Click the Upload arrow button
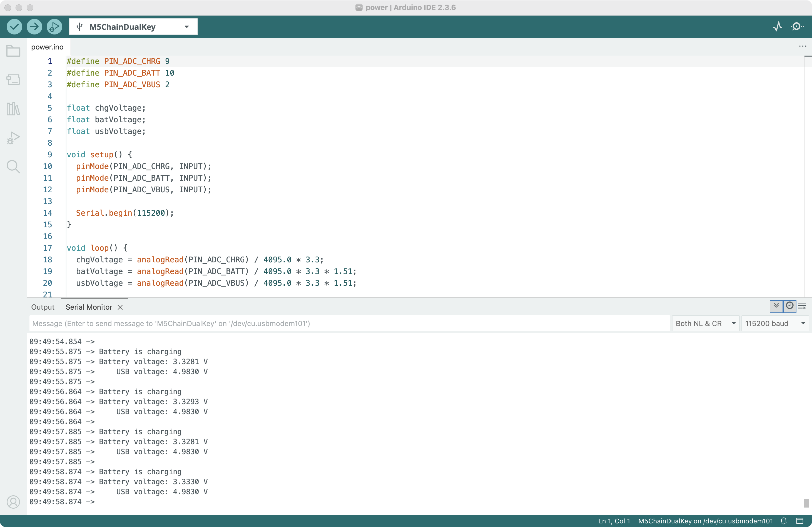 (34, 27)
